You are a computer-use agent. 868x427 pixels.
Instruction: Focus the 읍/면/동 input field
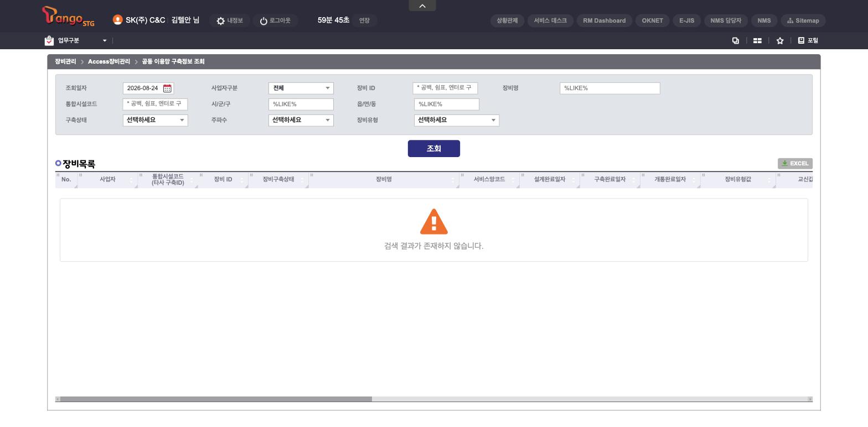click(x=447, y=105)
